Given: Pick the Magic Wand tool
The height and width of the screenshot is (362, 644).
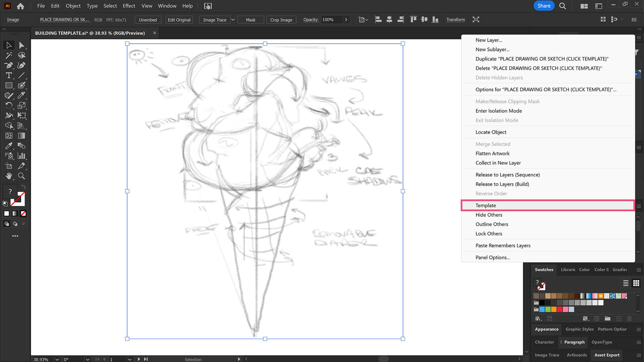Looking at the screenshot, I should [9, 55].
